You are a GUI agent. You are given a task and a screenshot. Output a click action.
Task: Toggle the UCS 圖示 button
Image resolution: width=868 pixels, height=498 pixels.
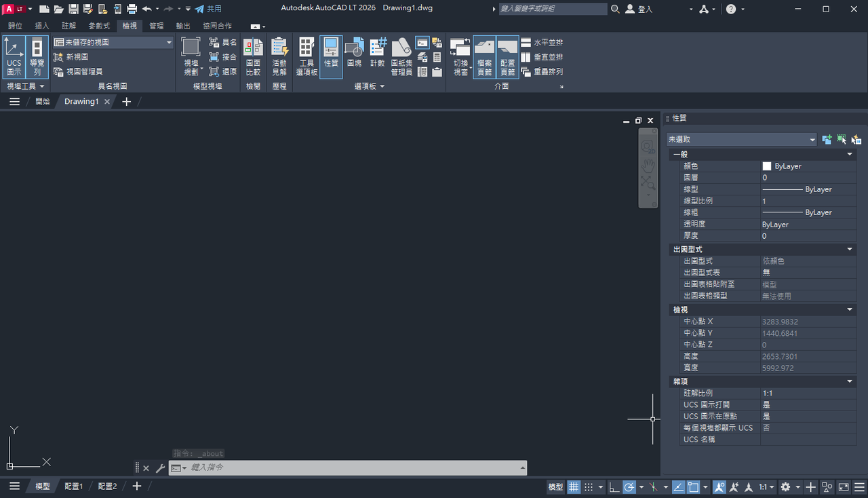point(14,57)
